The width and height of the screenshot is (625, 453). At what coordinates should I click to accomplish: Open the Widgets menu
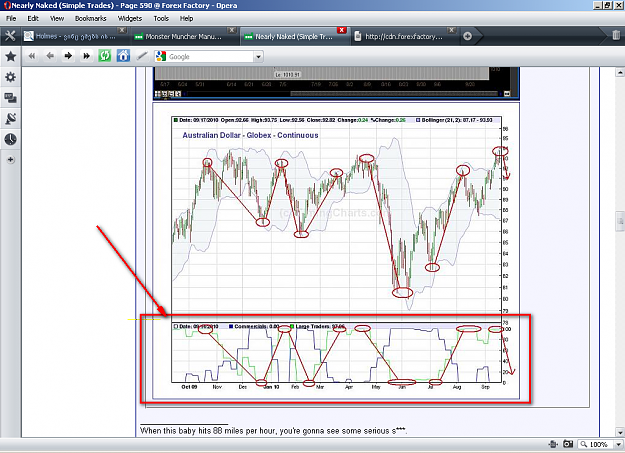tap(130, 18)
